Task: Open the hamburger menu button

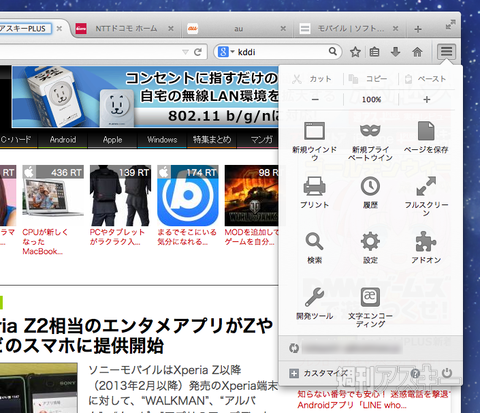Action: 446,52
